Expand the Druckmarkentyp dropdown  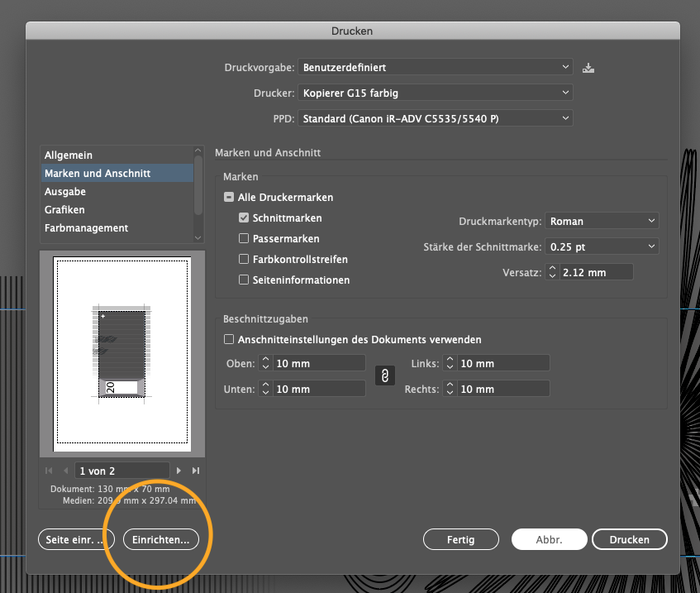click(x=602, y=221)
